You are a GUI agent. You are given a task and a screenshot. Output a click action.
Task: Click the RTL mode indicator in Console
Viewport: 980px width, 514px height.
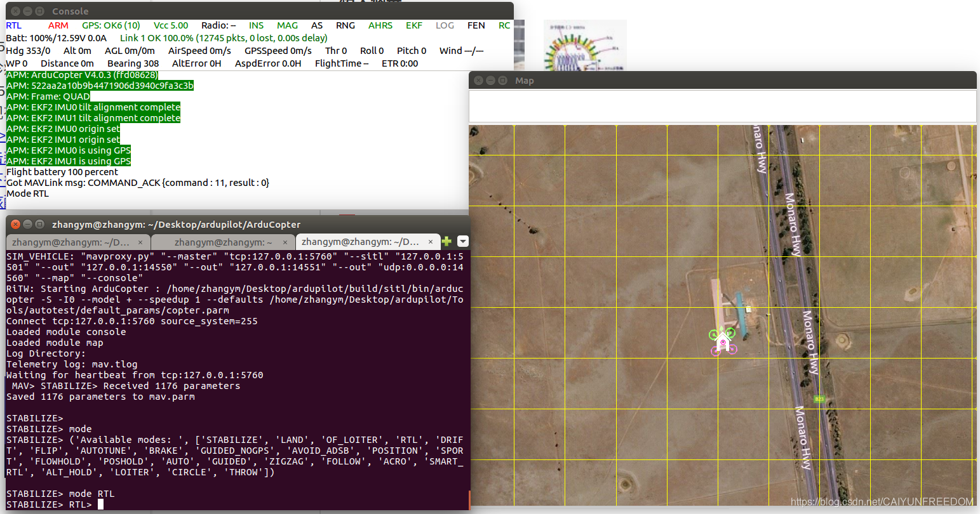point(14,25)
